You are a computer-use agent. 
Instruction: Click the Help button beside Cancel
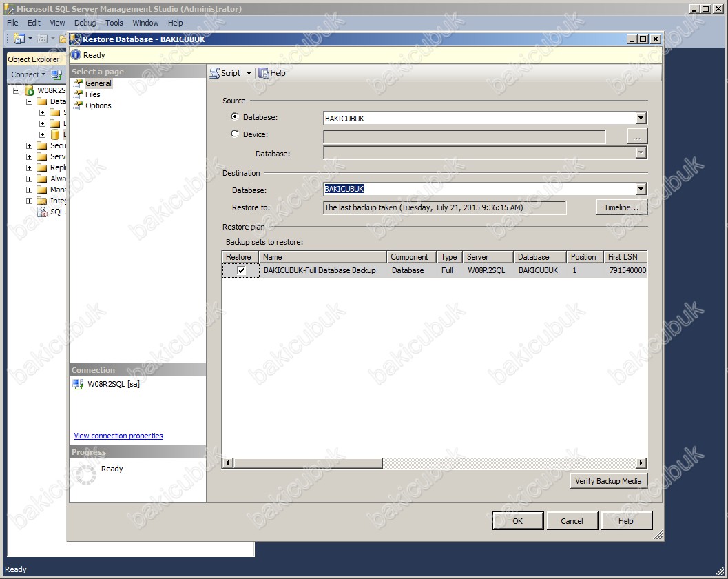coord(626,521)
